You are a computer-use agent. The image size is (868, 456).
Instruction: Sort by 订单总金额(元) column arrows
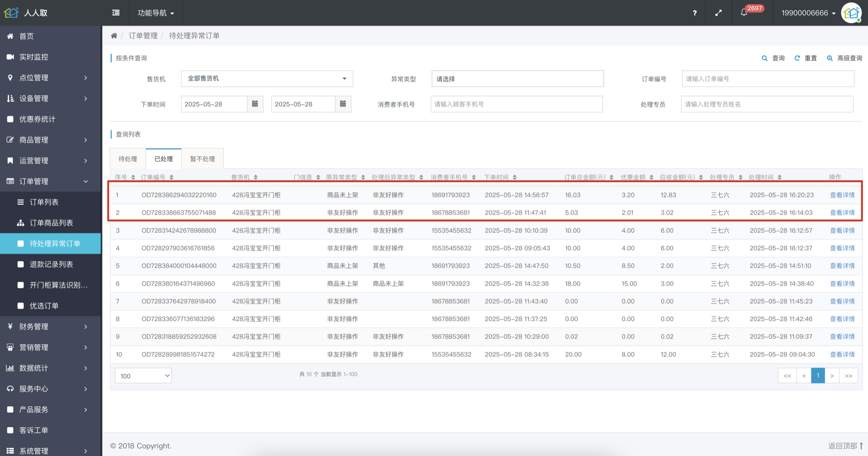point(611,177)
